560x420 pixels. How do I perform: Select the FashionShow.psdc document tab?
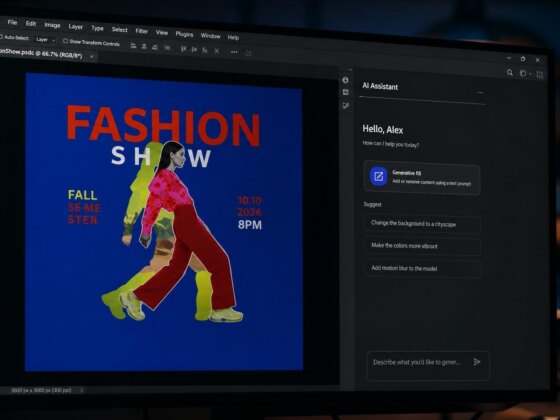pyautogui.click(x=41, y=54)
